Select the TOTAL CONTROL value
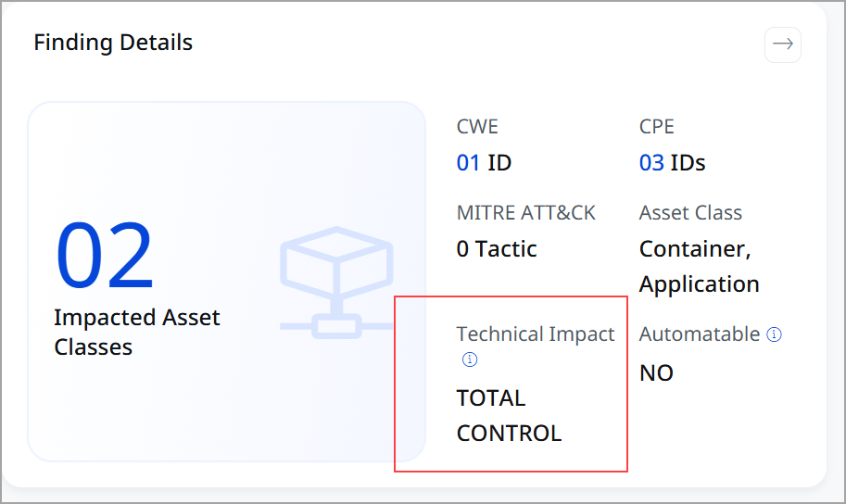846x504 pixels. (509, 415)
